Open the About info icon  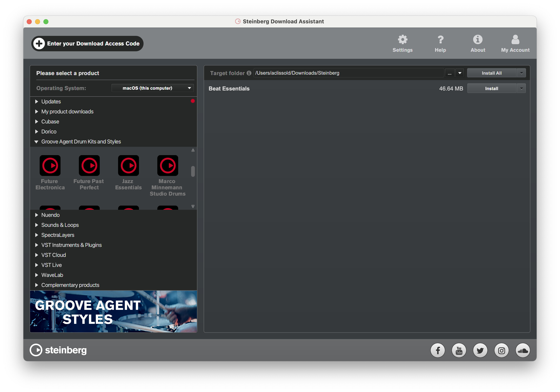[x=478, y=40]
